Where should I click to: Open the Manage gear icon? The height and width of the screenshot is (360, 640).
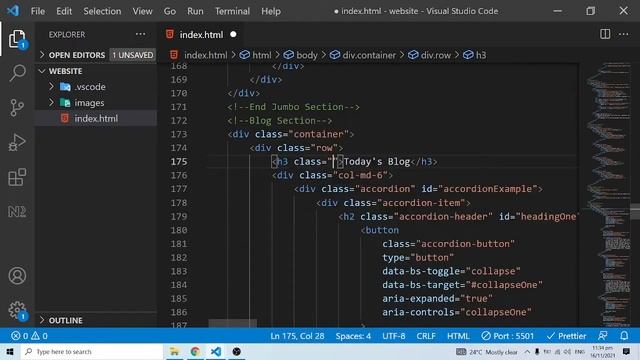(x=17, y=310)
